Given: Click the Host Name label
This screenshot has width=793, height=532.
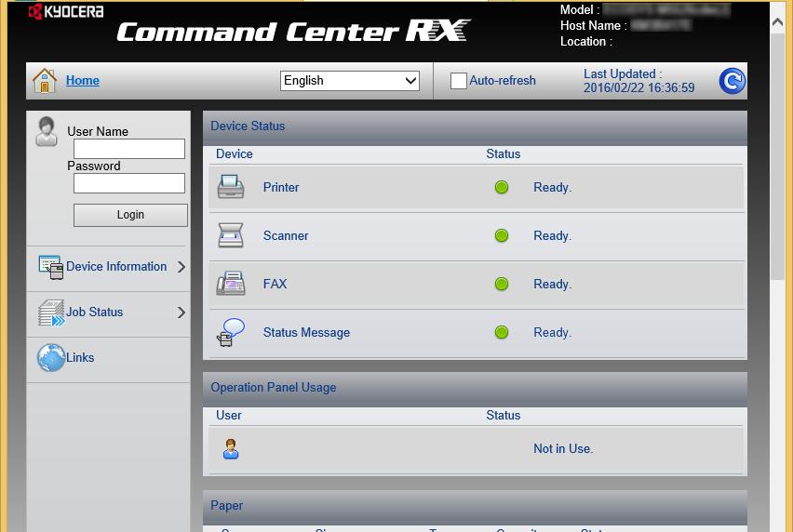Looking at the screenshot, I should [x=593, y=26].
